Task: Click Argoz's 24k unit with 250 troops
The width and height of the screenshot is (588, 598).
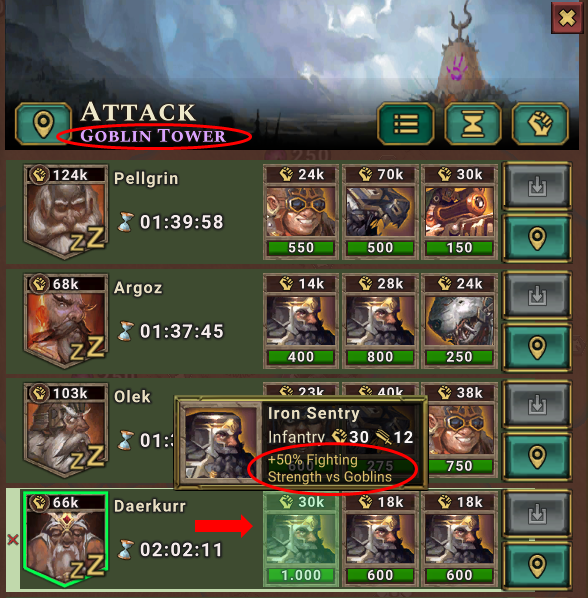Action: pyautogui.click(x=459, y=321)
